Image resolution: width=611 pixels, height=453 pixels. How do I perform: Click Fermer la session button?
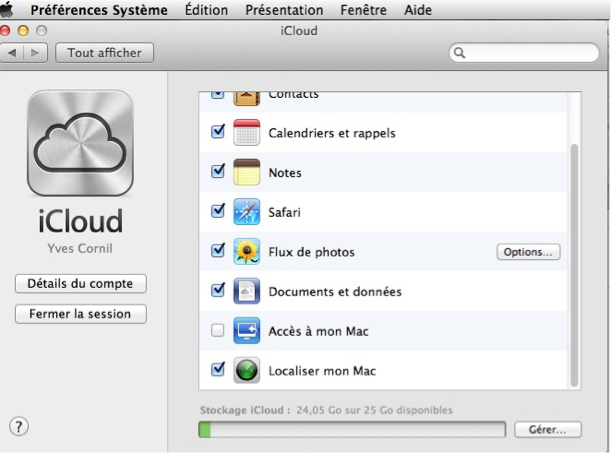81,314
